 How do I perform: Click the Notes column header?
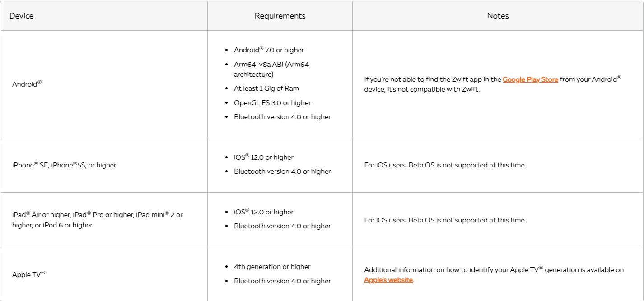tap(498, 16)
